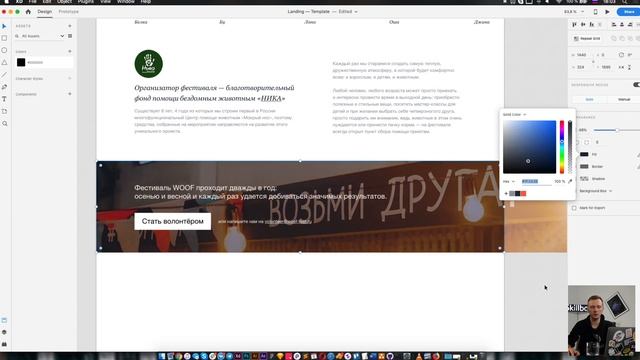Select the Text tool
This screenshot has height=360, width=640.
click(x=4, y=99)
